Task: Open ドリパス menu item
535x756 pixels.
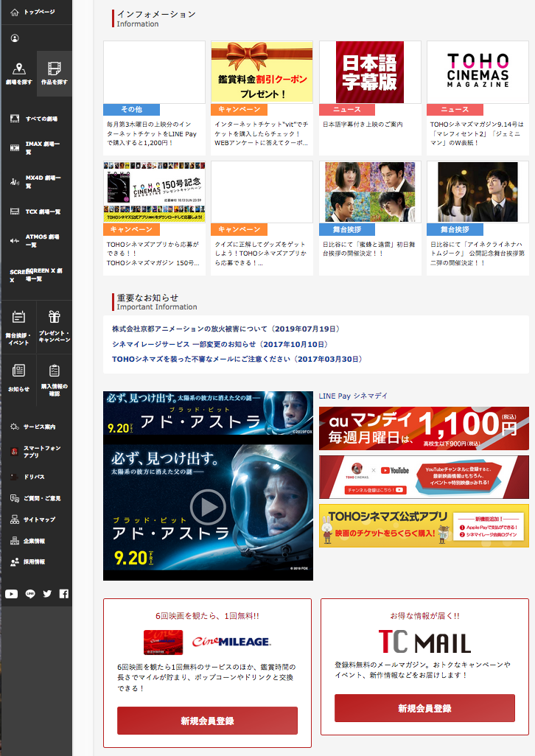Action: click(28, 477)
